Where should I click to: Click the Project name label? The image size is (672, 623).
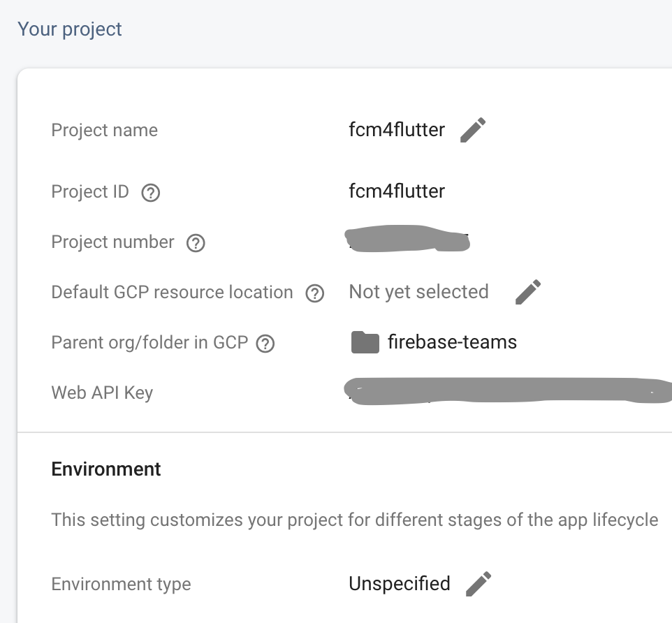(x=104, y=130)
